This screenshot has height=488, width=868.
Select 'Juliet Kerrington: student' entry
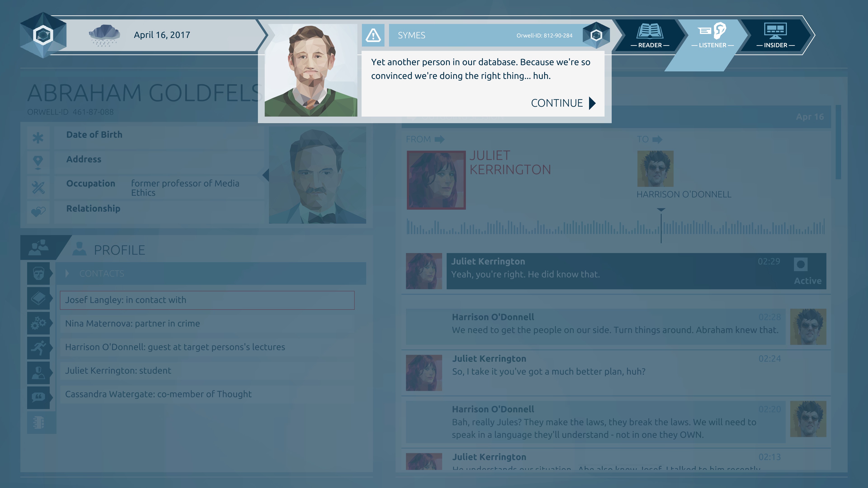pyautogui.click(x=207, y=371)
